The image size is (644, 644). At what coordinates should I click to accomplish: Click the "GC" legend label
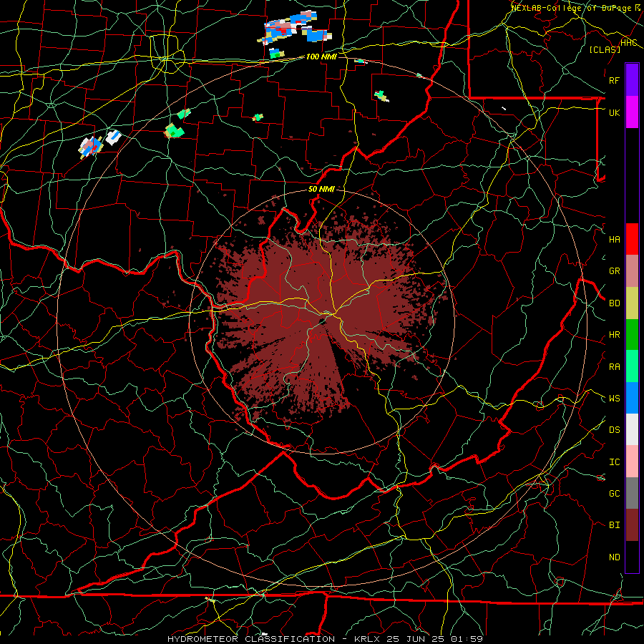[x=615, y=494]
